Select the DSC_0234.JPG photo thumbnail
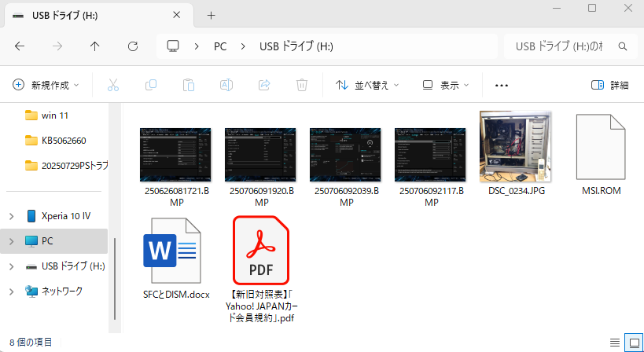This screenshot has height=352, width=644. 516,146
